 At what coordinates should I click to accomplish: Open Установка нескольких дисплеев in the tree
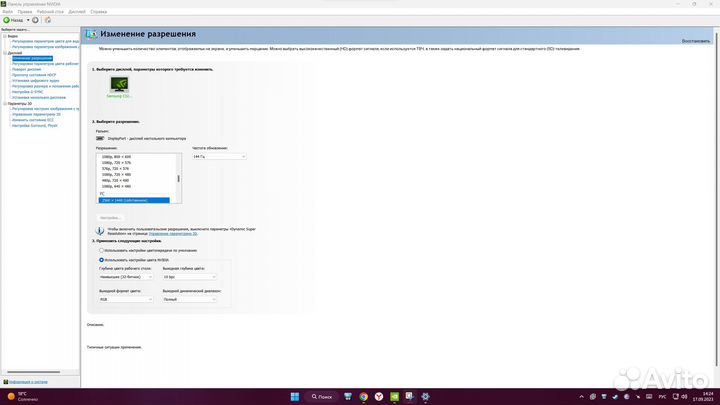[x=39, y=97]
